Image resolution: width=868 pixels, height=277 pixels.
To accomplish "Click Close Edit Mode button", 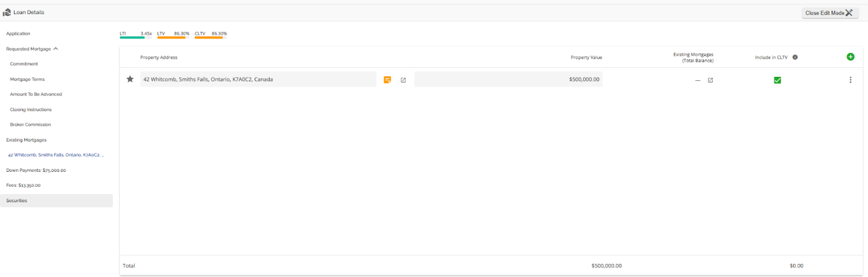I will [829, 13].
